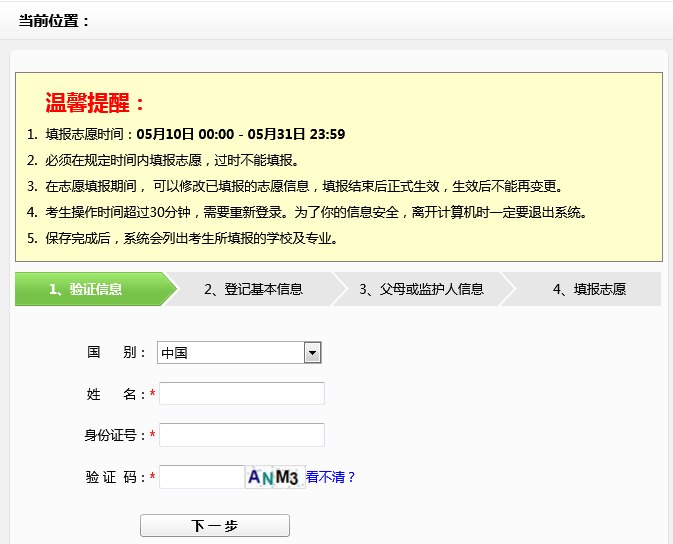
Task: Open the 国别 dropdown arrow
Action: 312,353
